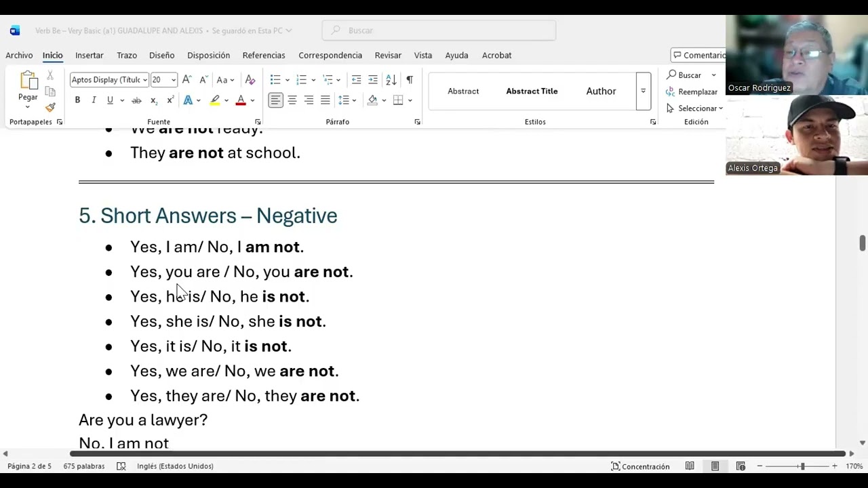868x488 pixels.
Task: Click the Cut scissors icon
Action: coord(50,75)
